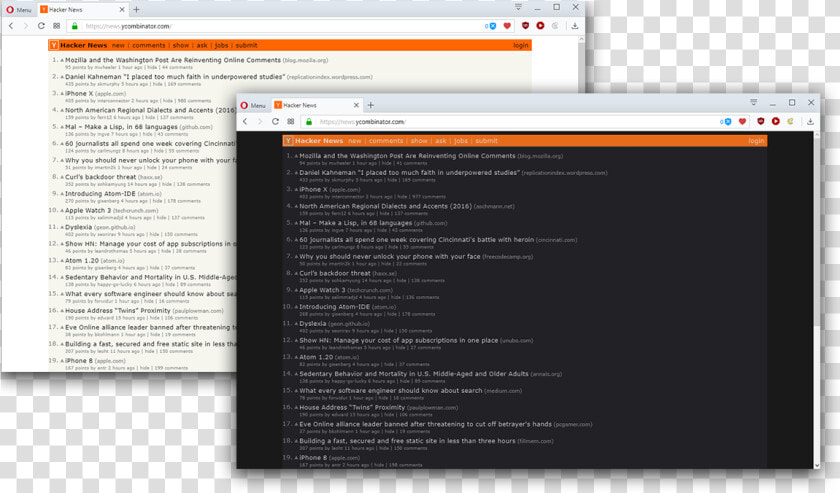Open 'Daniel Kahneman' story title in the dark window

click(x=409, y=173)
